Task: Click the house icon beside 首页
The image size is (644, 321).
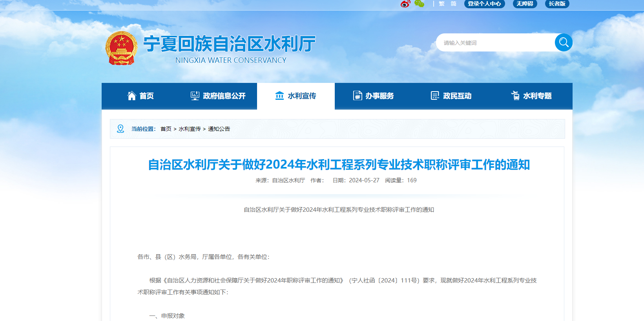Action: tap(132, 96)
